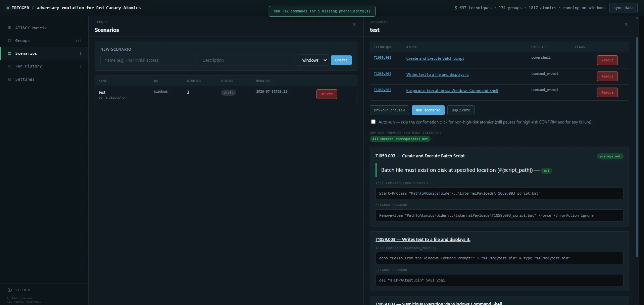Image resolution: width=644 pixels, height=305 pixels.
Task: Open Writes text to a file link in table
Action: click(437, 74)
